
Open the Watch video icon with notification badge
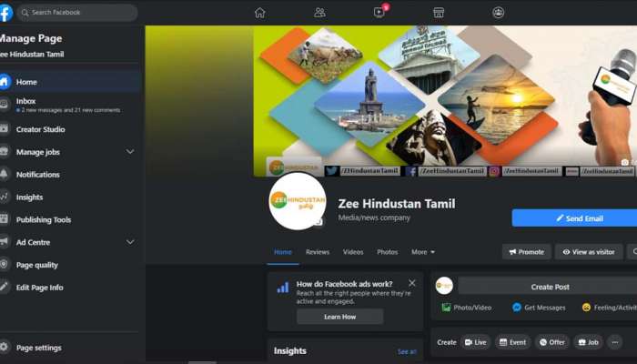coord(379,12)
